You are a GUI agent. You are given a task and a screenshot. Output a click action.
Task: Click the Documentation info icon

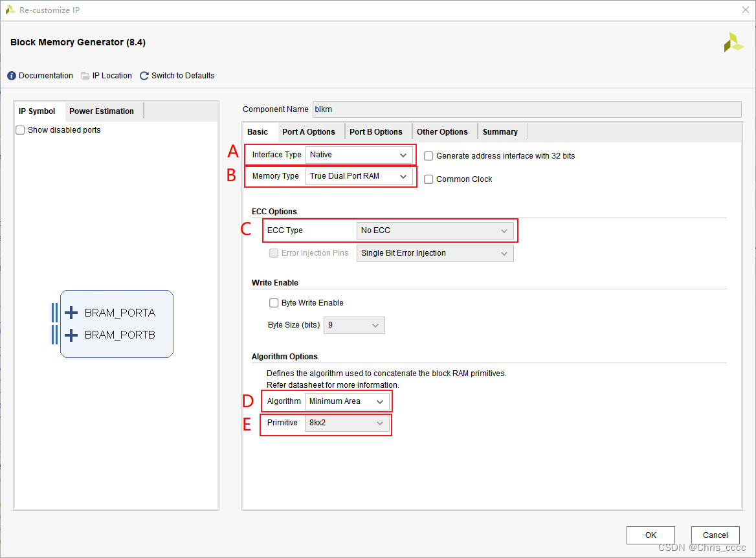pyautogui.click(x=12, y=76)
